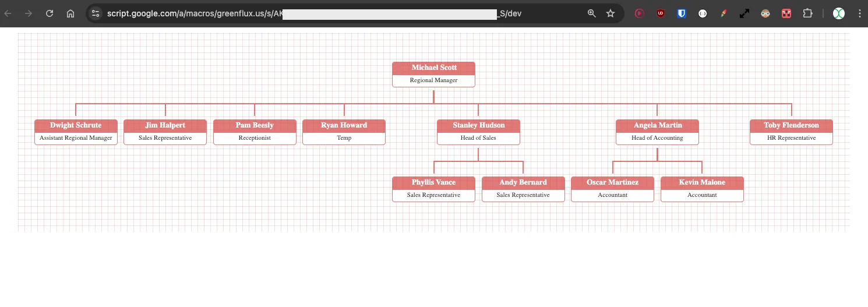View site information in the address bar

point(96,13)
